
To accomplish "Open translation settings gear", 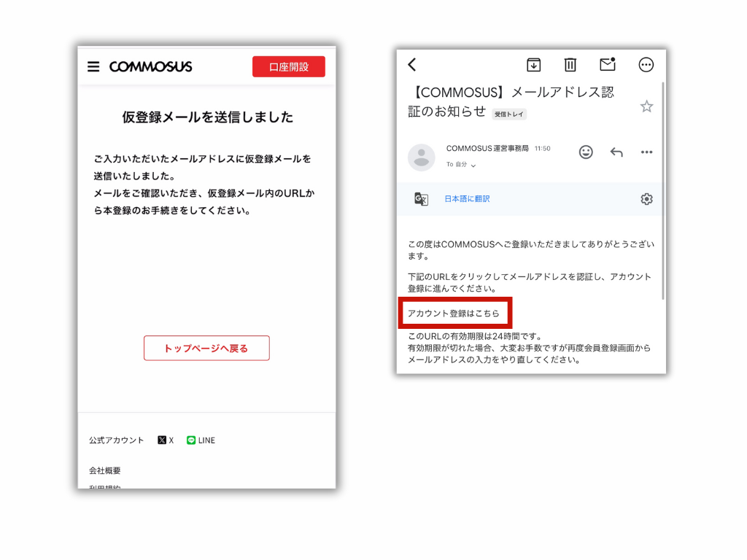I will click(646, 198).
